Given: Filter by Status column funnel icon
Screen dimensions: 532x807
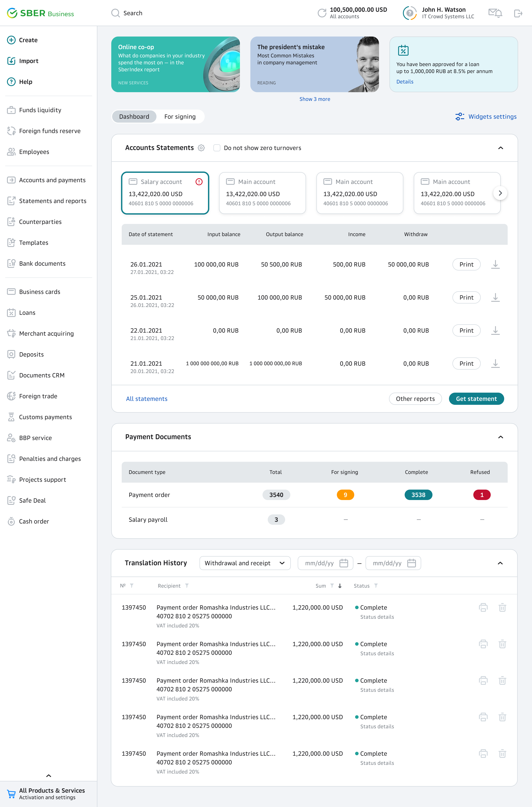Looking at the screenshot, I should [376, 586].
